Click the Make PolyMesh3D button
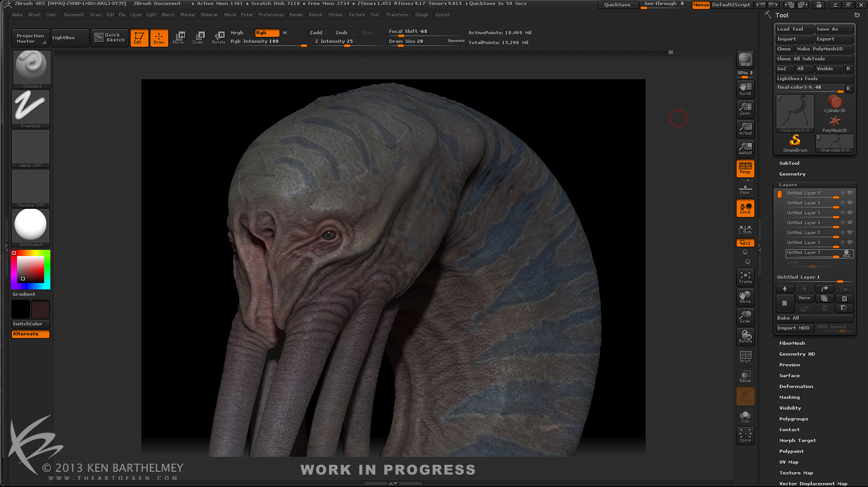Image resolution: width=868 pixels, height=487 pixels. click(x=824, y=49)
